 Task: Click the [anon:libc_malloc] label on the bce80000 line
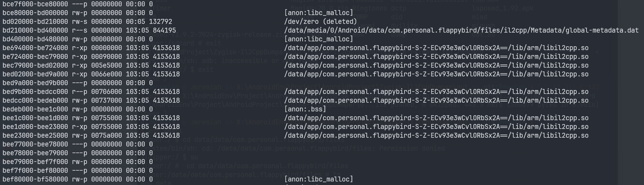coord(318,13)
